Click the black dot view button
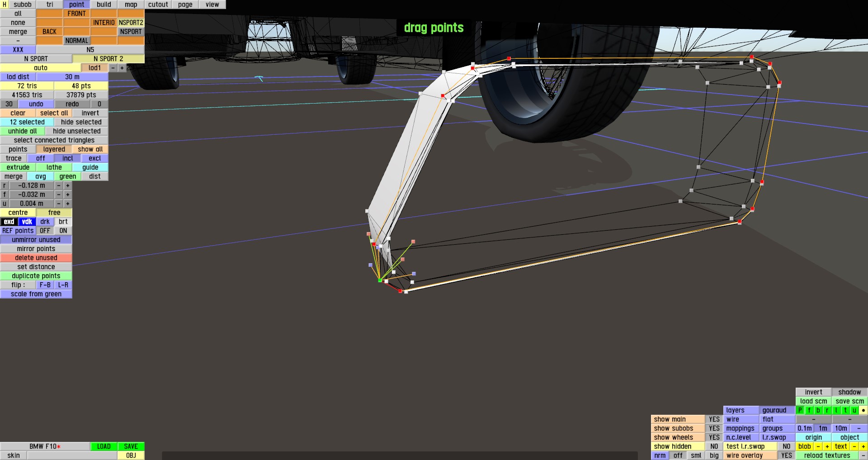The width and height of the screenshot is (868, 460). [x=863, y=410]
